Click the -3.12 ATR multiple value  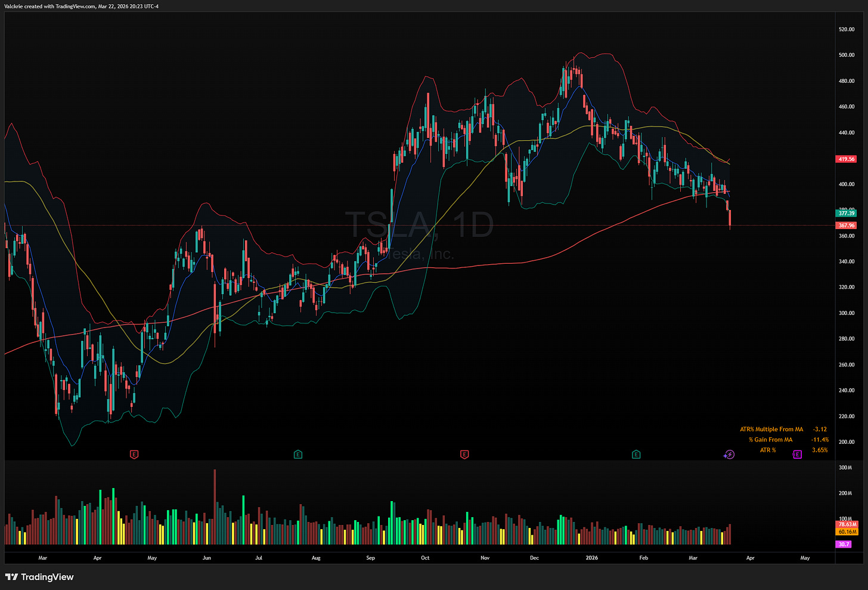point(820,429)
